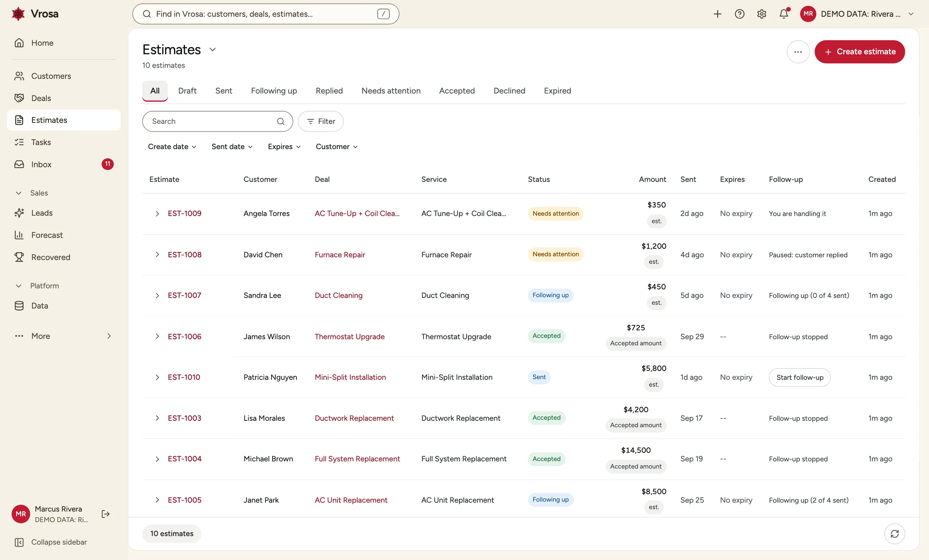Open the more options ellipsis button
Image resolution: width=929 pixels, height=560 pixels.
point(798,52)
